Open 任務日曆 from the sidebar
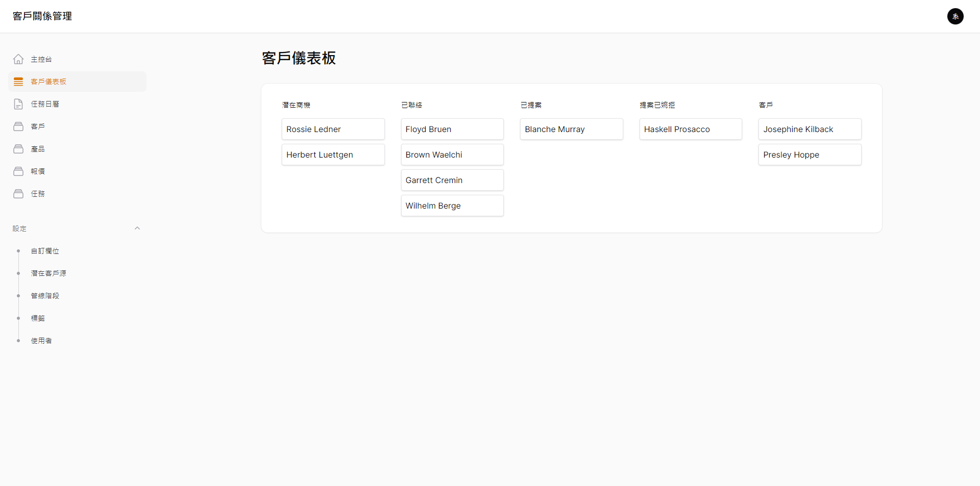 pyautogui.click(x=44, y=104)
